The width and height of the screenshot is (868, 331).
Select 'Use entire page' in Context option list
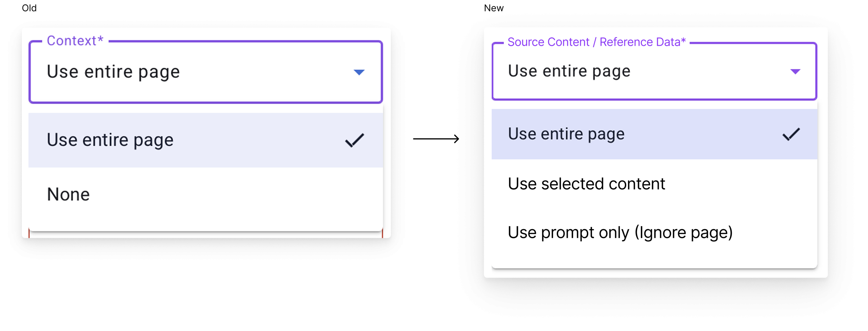pyautogui.click(x=110, y=140)
